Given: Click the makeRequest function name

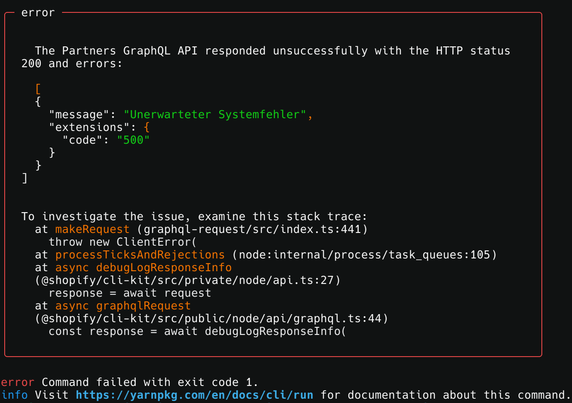Looking at the screenshot, I should (92, 229).
